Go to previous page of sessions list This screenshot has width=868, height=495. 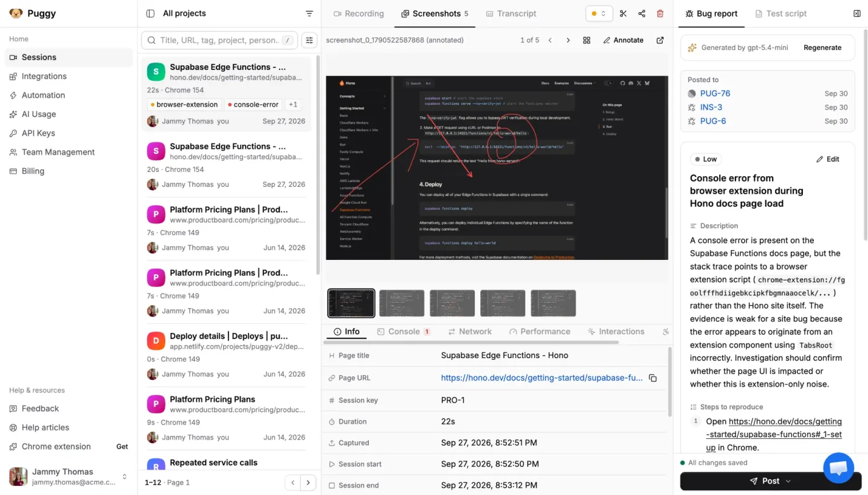click(x=292, y=482)
